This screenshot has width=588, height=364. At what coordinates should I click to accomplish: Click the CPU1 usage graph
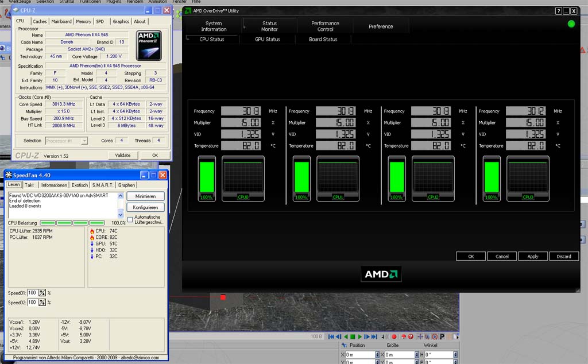click(338, 179)
